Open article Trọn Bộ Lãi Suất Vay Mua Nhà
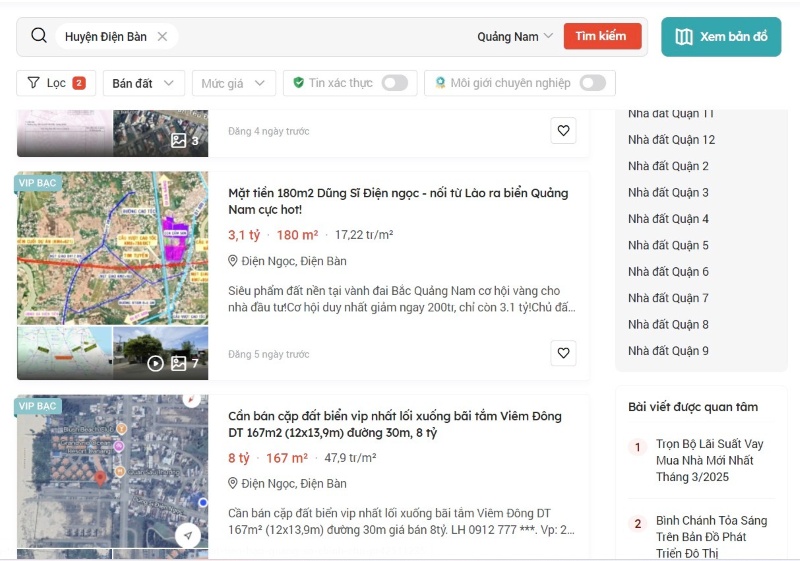Screen dimensions: 800x561 click(x=709, y=460)
